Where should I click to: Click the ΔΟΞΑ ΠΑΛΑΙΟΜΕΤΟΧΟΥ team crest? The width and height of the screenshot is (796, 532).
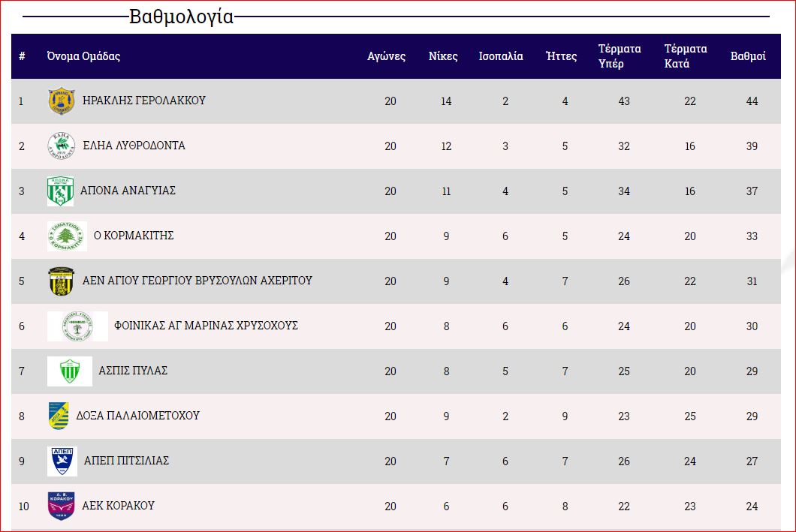[x=59, y=416]
